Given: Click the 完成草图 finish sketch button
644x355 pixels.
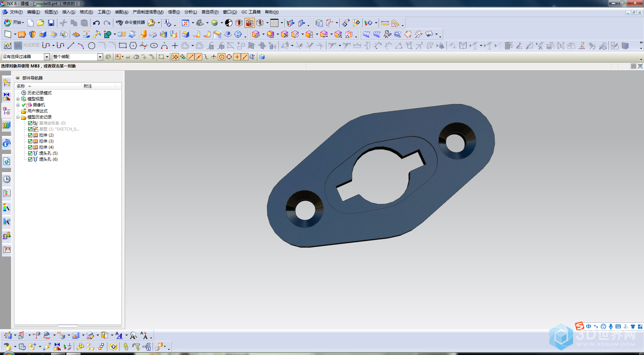Looking at the screenshot, I should pos(27,46).
